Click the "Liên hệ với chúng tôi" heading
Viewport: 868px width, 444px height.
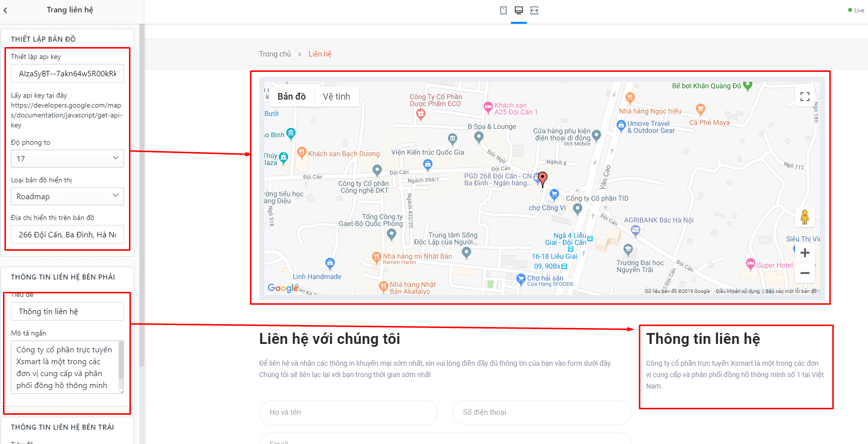tap(329, 339)
